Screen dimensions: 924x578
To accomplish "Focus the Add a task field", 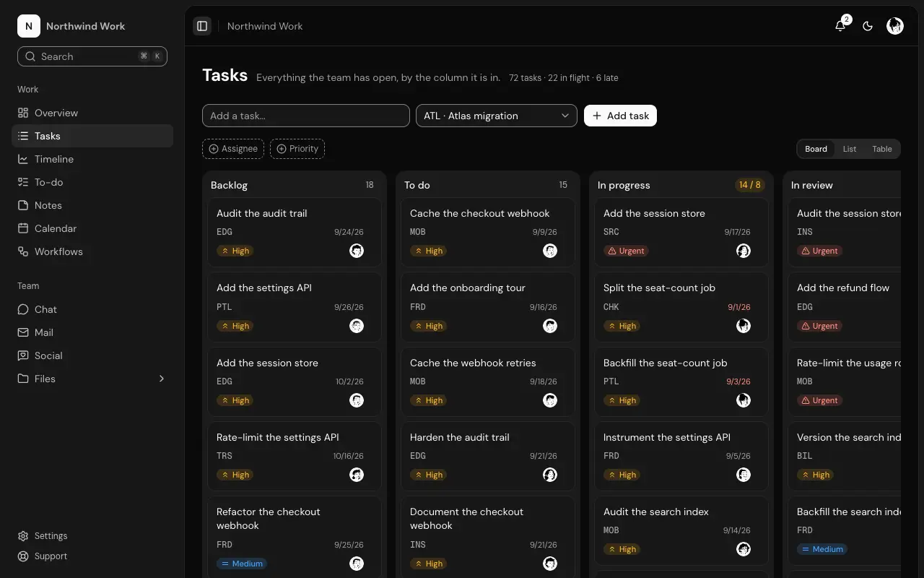I will 306,116.
